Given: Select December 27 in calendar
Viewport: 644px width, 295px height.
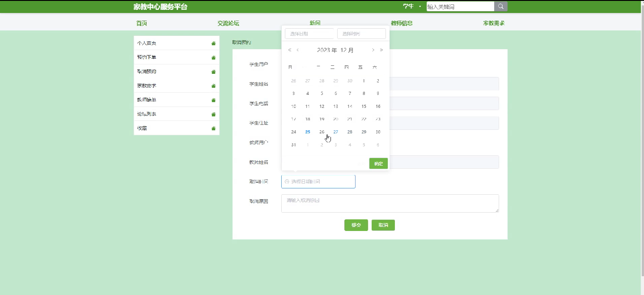Looking at the screenshot, I should [x=336, y=132].
